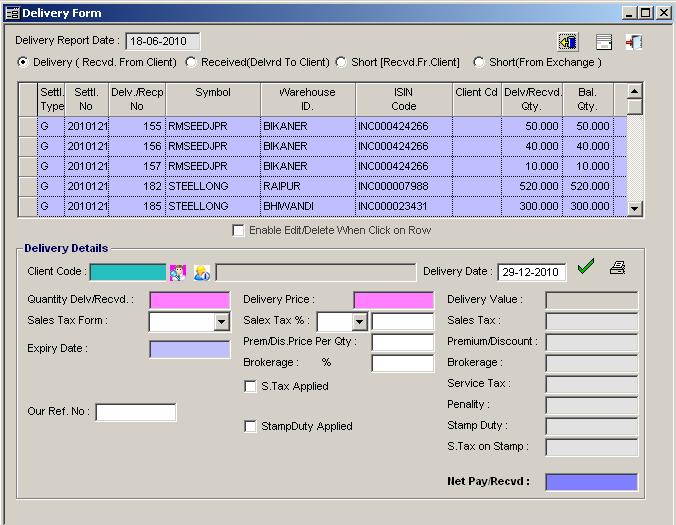Check the S.Tax Applied checkbox
676x525 pixels.
pos(250,386)
